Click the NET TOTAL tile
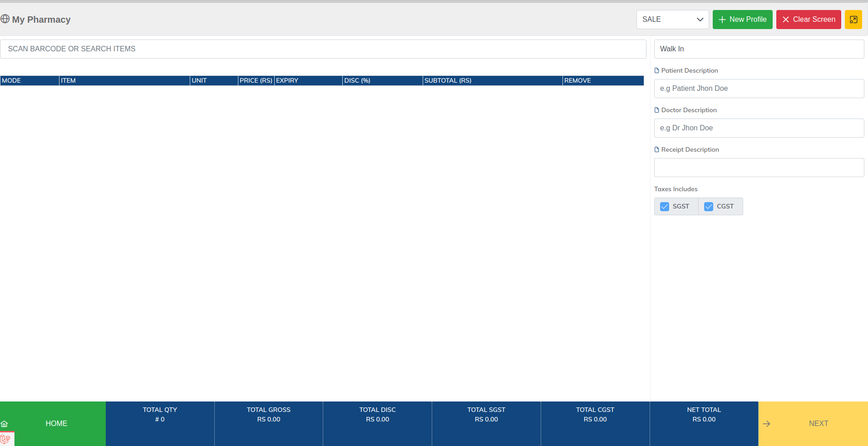Screen dimensions: 868x446 (x=704, y=423)
